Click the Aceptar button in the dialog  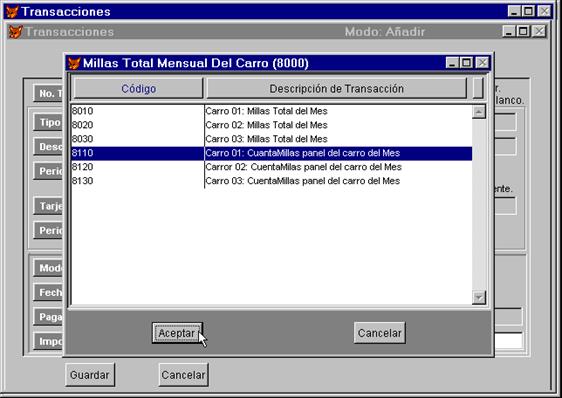click(x=177, y=333)
